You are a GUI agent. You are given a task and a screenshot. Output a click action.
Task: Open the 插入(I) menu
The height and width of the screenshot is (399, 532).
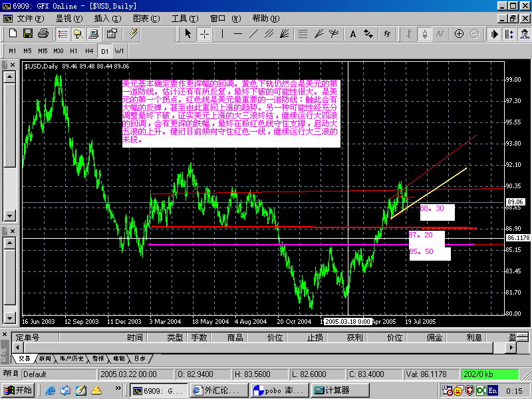pyautogui.click(x=108, y=19)
